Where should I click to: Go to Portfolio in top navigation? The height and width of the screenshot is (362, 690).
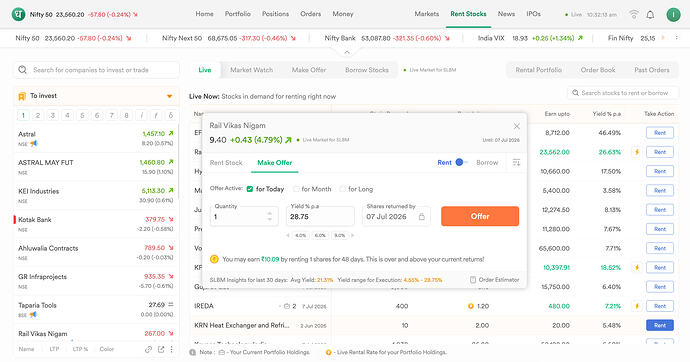(238, 14)
